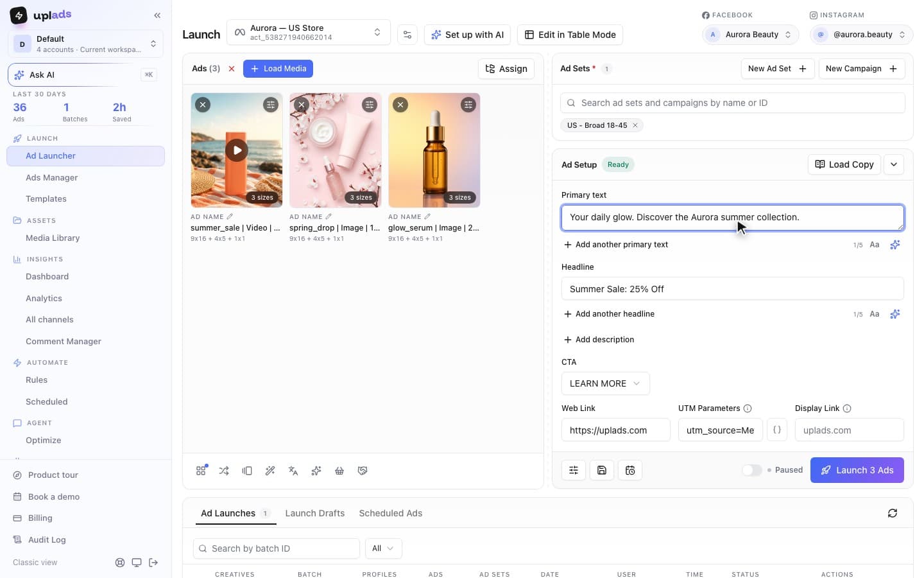924x578 pixels.
Task: Toggle the Paused launch status switch
Action: [752, 470]
